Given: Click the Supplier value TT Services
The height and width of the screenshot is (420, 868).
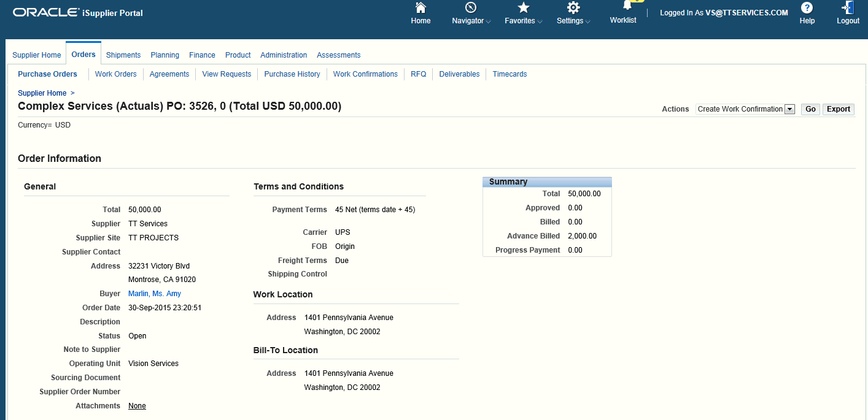Looking at the screenshot, I should pos(148,224).
